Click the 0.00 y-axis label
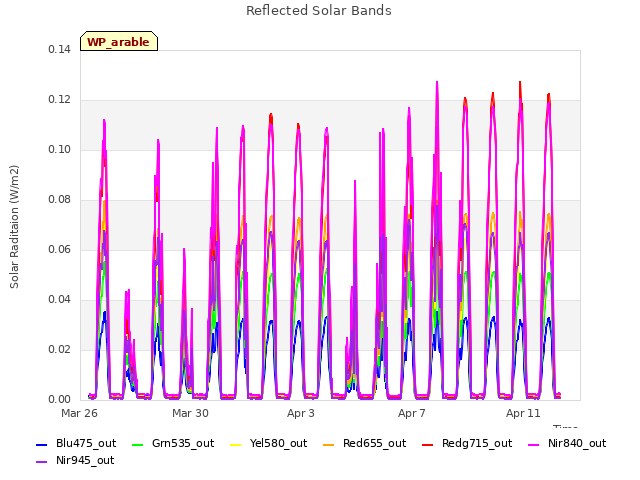640x480 pixels. coord(60,400)
